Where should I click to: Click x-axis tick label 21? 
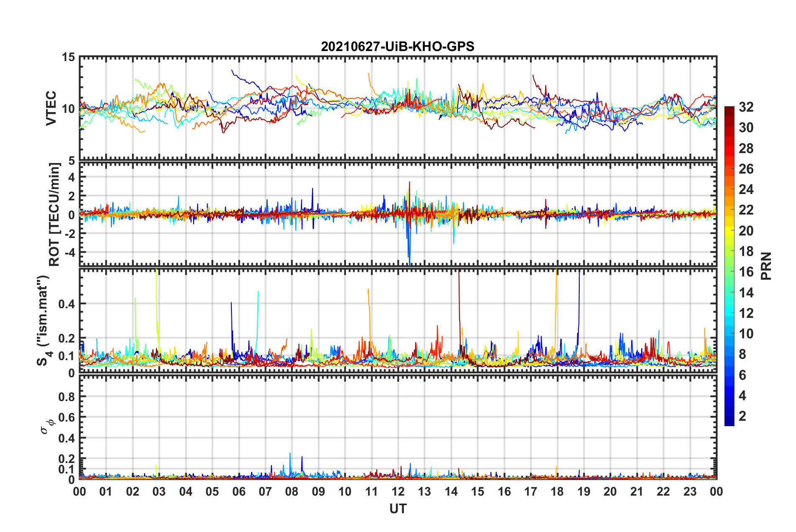tap(637, 491)
